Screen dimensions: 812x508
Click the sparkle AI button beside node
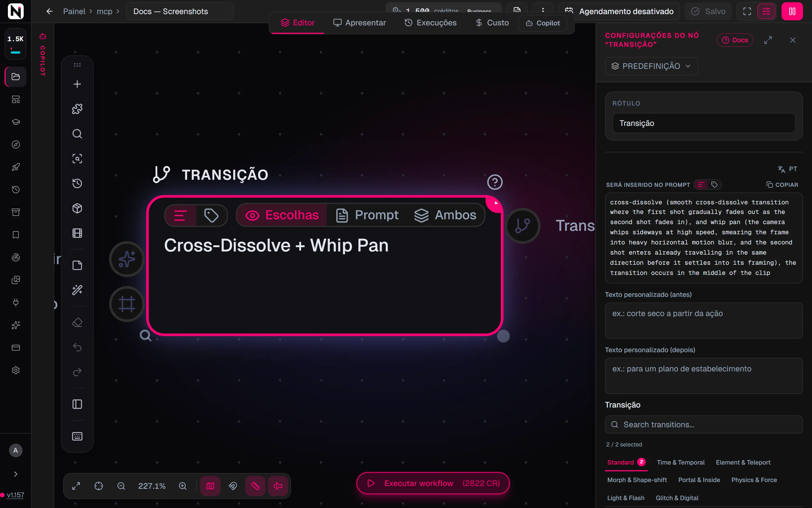click(127, 259)
